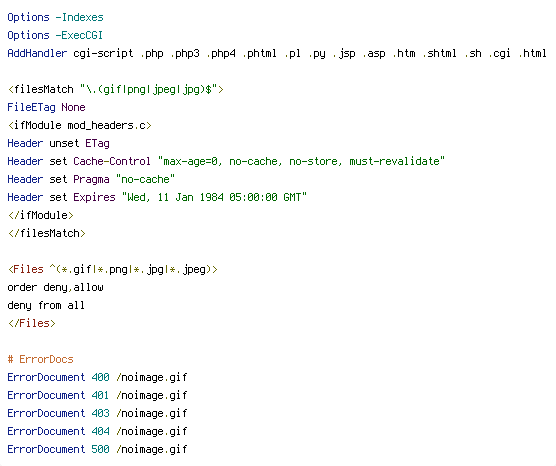556x466 pixels.
Task: Click the 'FileETag None' line
Action: (x=46, y=107)
